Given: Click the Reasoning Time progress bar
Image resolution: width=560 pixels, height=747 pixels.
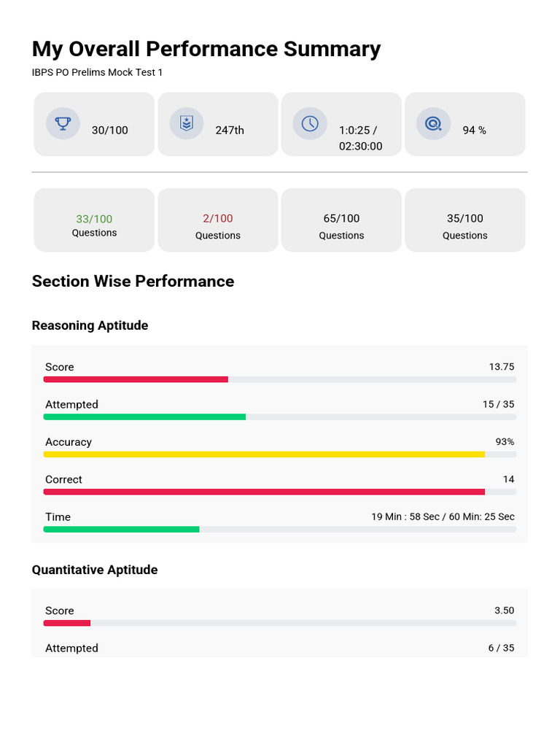Looking at the screenshot, I should tap(280, 530).
